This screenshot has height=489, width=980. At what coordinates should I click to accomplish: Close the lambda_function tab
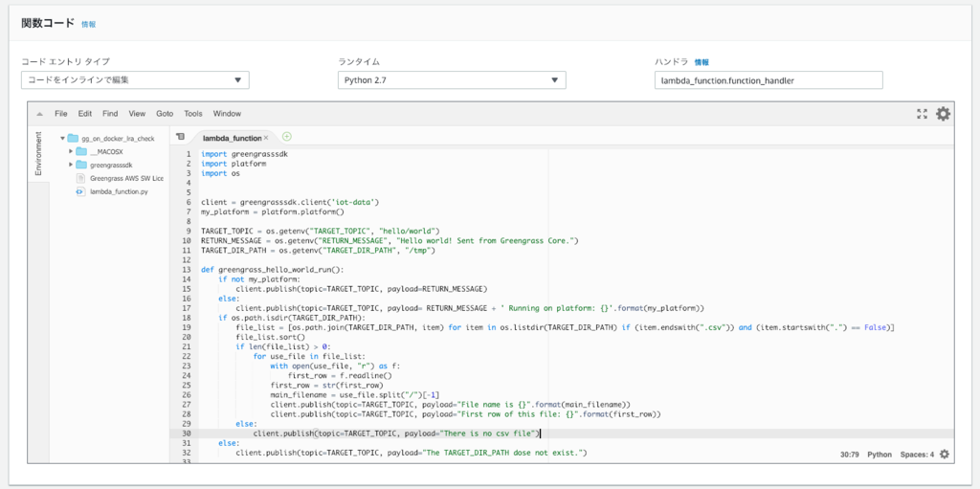266,138
